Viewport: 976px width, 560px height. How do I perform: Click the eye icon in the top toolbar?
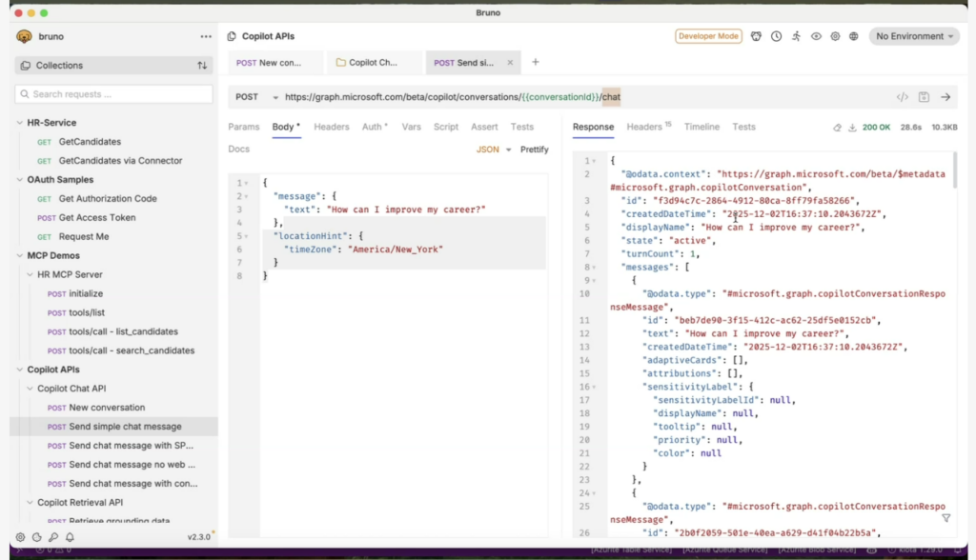[816, 36]
